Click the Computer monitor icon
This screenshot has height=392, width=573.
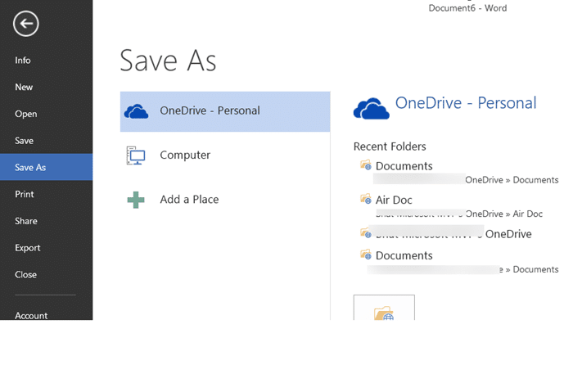click(x=136, y=155)
